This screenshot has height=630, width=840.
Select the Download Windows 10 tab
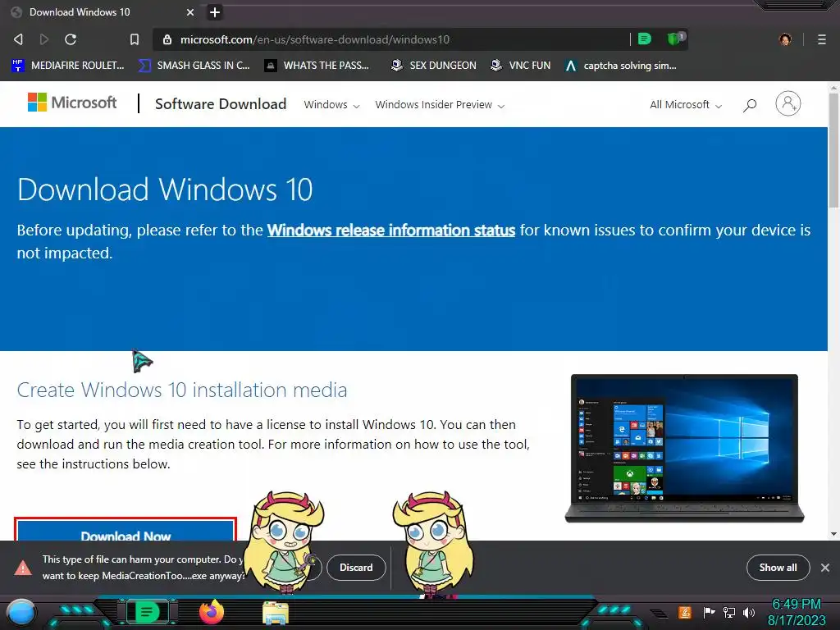click(x=102, y=12)
